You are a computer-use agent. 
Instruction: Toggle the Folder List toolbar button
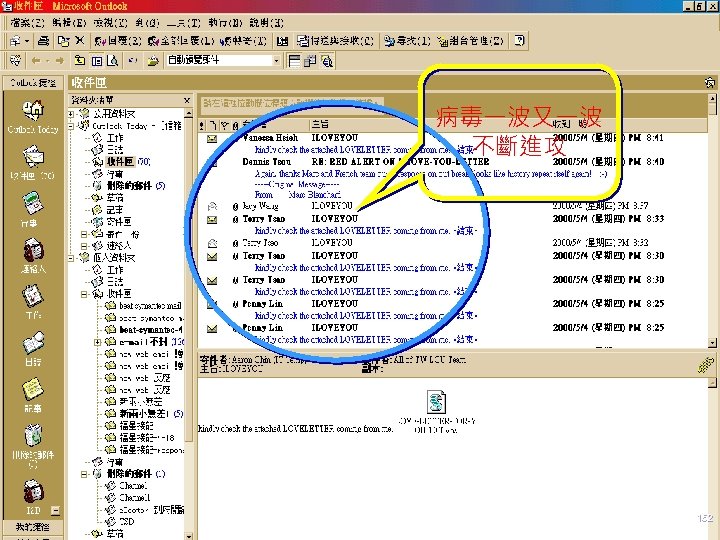pyautogui.click(x=97, y=61)
